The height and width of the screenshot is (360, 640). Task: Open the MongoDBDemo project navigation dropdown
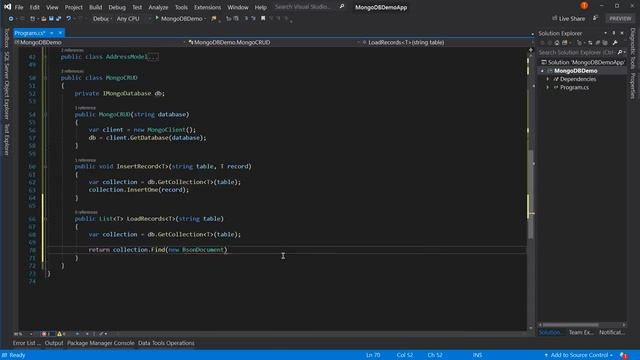pos(100,42)
